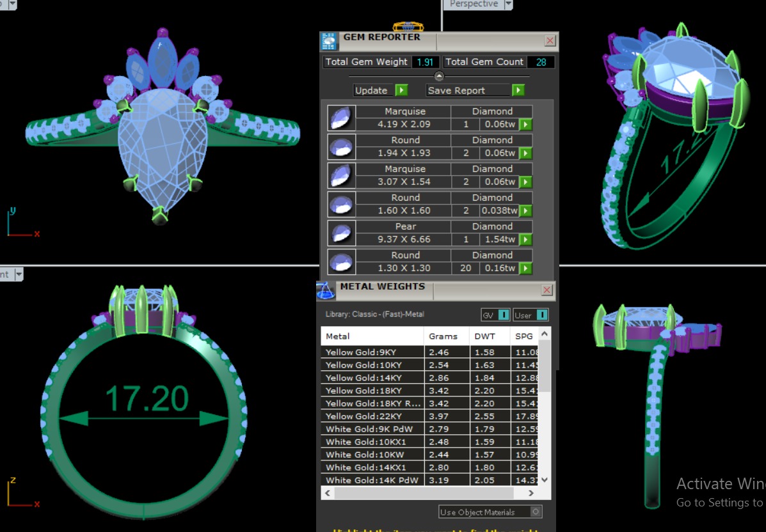766x532 pixels.
Task: Open the top-left viewport title dropdown
Action: point(12,4)
